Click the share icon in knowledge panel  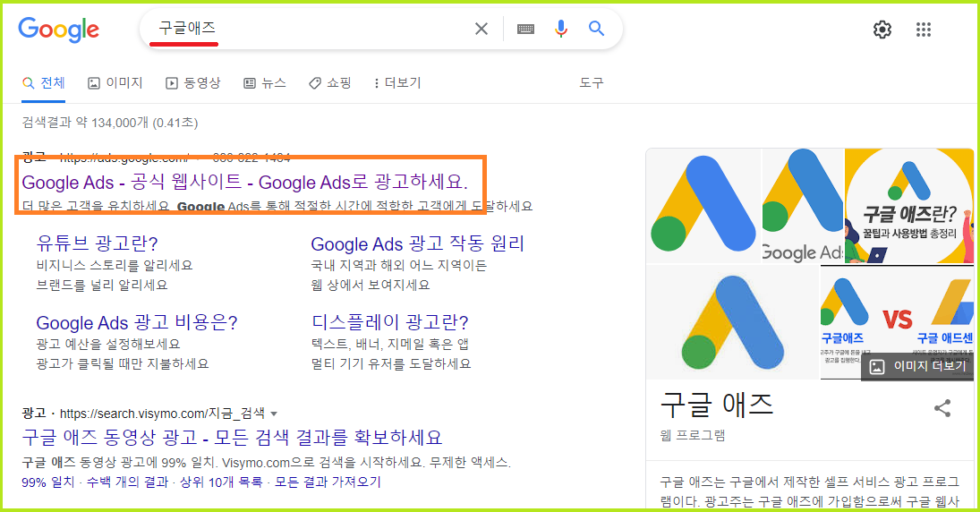click(942, 408)
